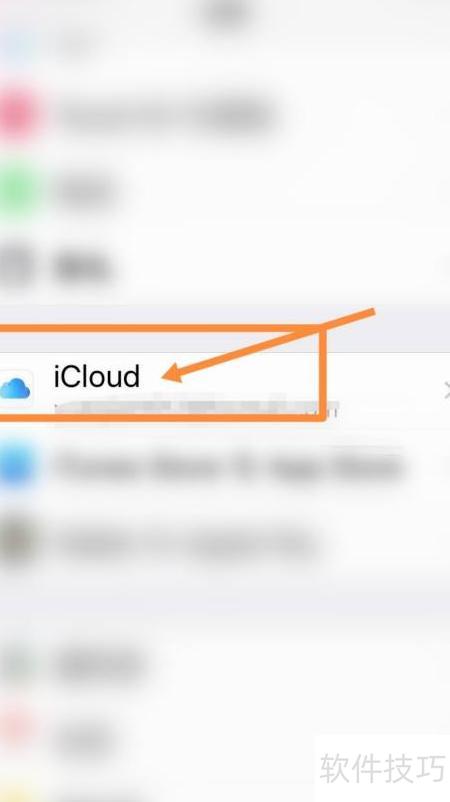Select the blurred account email under iCloud
Viewport: 450px width, 802px height.
[196, 407]
